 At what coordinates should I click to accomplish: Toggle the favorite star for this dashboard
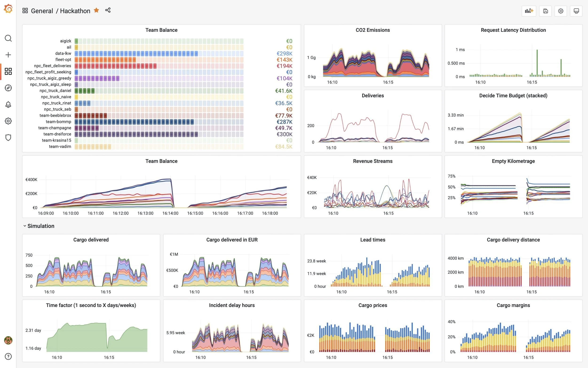pos(96,10)
